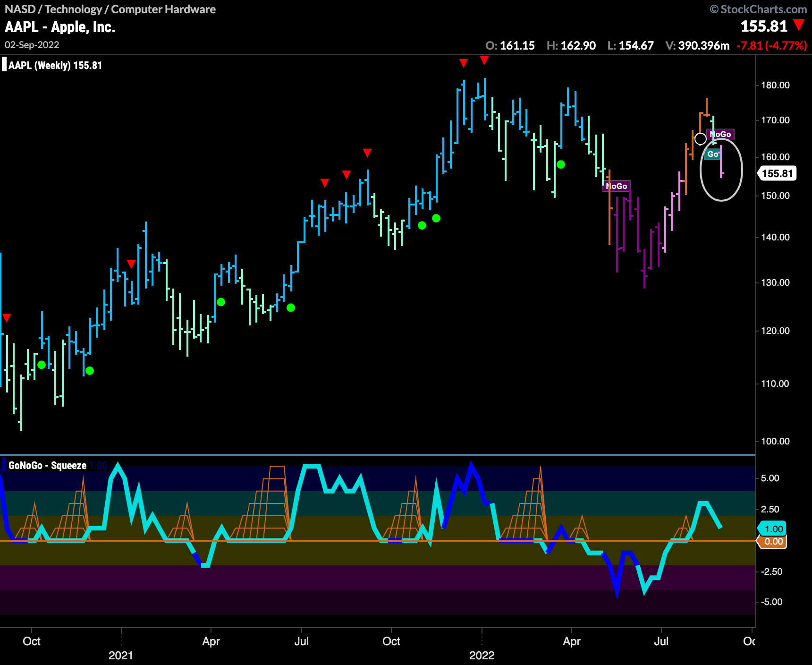The width and height of the screenshot is (812, 665).
Task: Click the large 155.81 price at top right
Action: (764, 26)
